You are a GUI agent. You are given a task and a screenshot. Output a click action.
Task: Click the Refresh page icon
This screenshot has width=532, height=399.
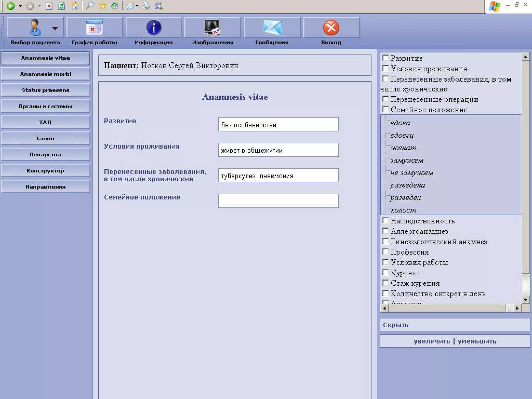point(62,6)
